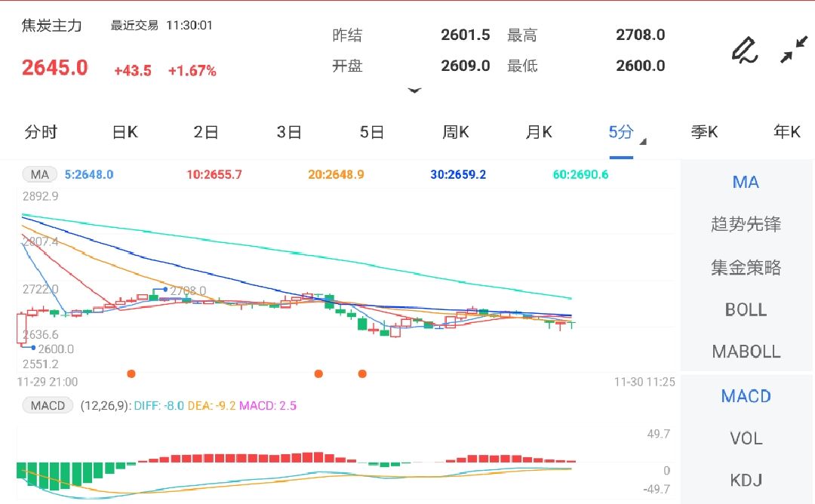
Task: Click the +1.67% change percentage
Action: point(192,71)
